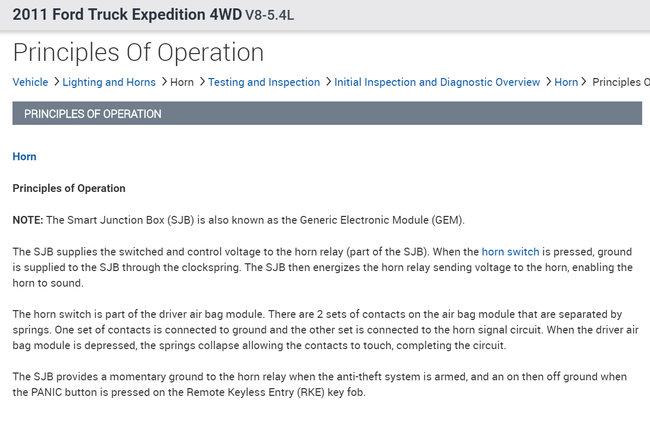The image size is (650, 424).
Task: Collapse the gray PRINCIPLES OF OPERATION section bar
Action: click(326, 114)
